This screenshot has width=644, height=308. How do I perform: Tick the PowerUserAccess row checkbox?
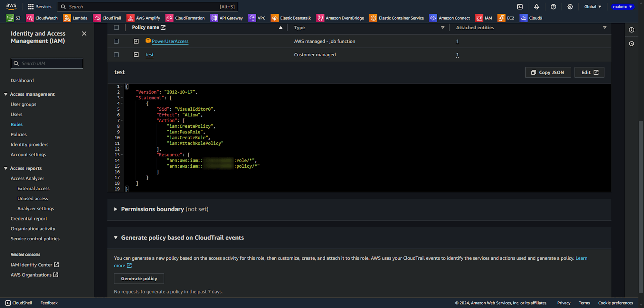coord(116,41)
